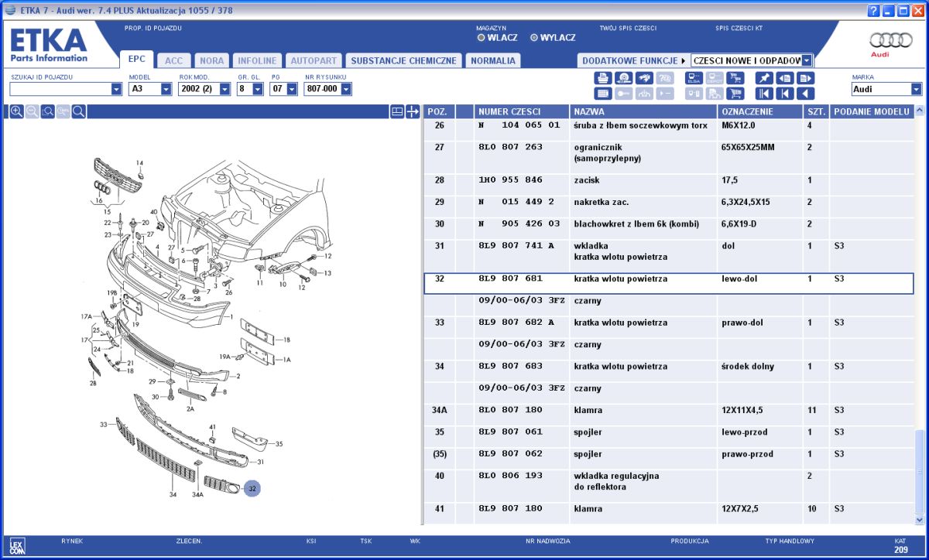This screenshot has height=560, width=929.
Task: Click the single shopping cart icon
Action: pyautogui.click(x=735, y=94)
